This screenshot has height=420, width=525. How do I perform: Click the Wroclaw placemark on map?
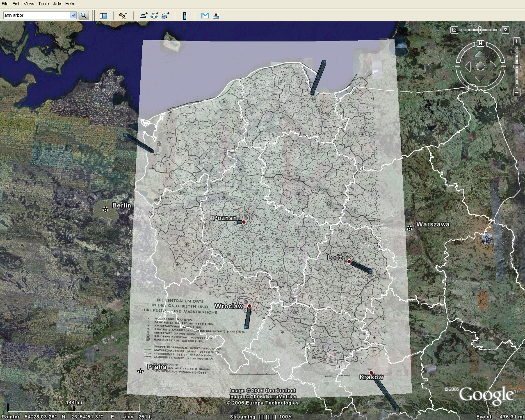(249, 306)
